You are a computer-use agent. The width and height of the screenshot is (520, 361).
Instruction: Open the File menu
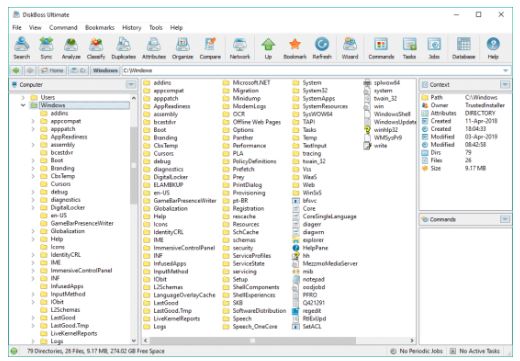[17, 28]
